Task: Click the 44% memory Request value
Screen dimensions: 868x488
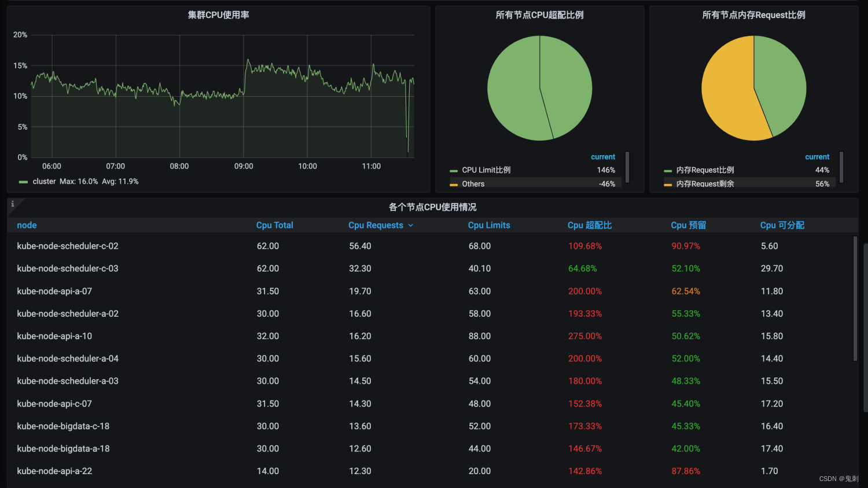Action: (822, 170)
